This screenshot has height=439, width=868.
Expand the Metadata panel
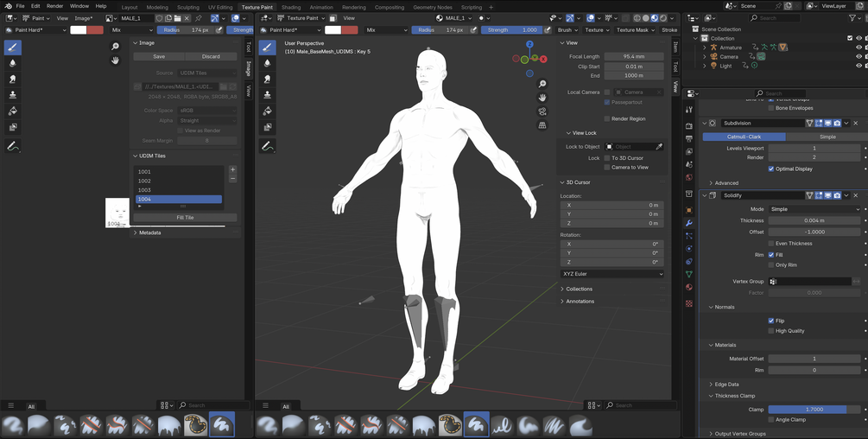tap(149, 232)
